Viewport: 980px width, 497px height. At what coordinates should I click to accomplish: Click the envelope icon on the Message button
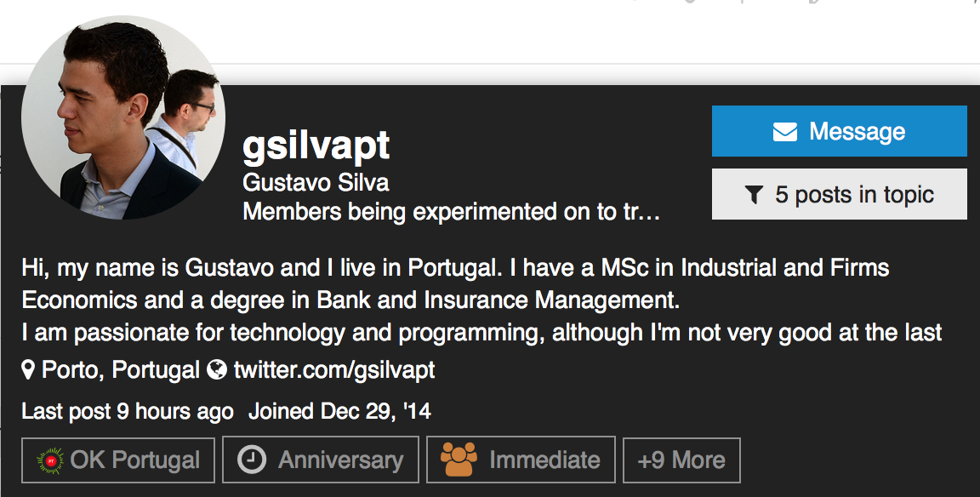[784, 132]
